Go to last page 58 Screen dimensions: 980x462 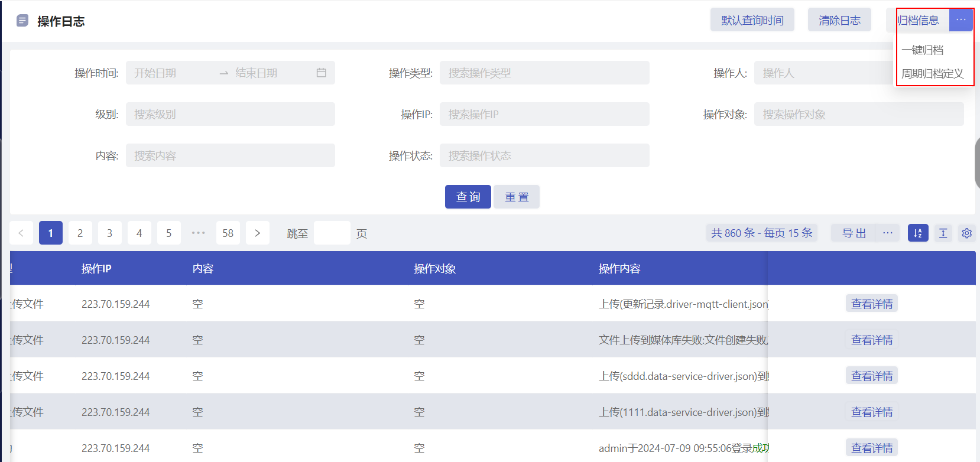pos(228,233)
